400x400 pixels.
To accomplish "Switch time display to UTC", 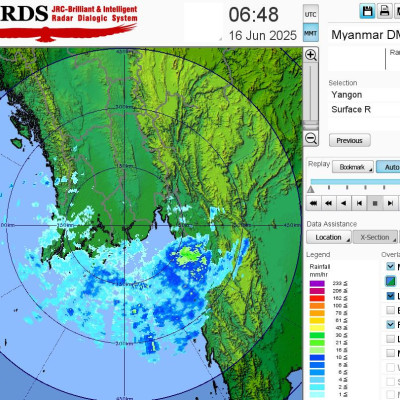I will (311, 14).
